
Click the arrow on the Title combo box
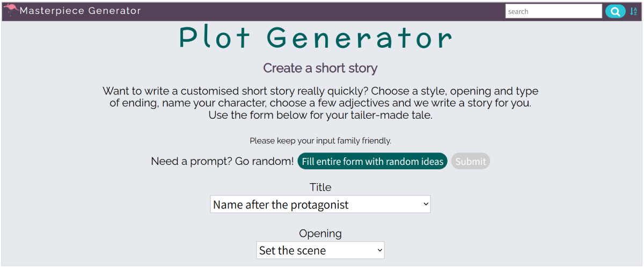426,204
